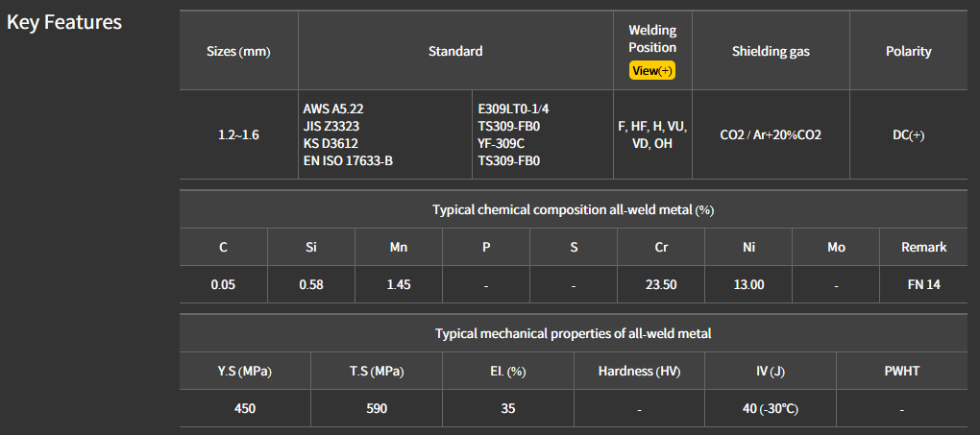Click the EN ISO 17633-B standard entry
Screen dimensions: 980x435
(348, 160)
